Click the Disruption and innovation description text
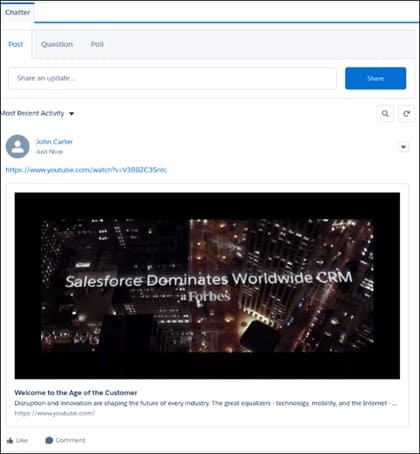This screenshot has height=454, width=420. [205, 403]
